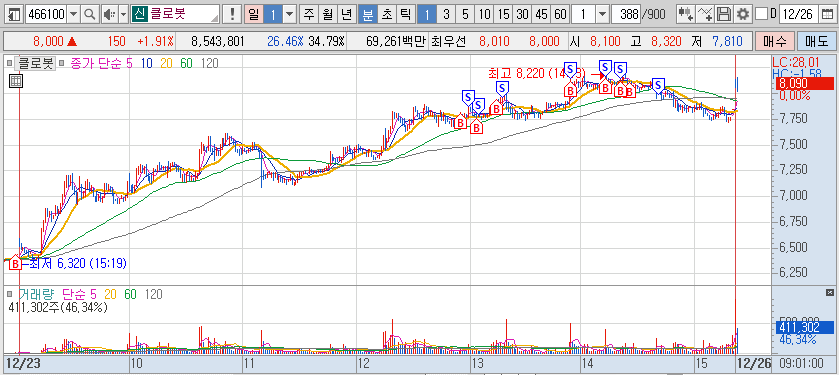The image size is (839, 375).
Task: Toggle the 종가 단순 moving average legend checkbox
Action: (x=62, y=63)
